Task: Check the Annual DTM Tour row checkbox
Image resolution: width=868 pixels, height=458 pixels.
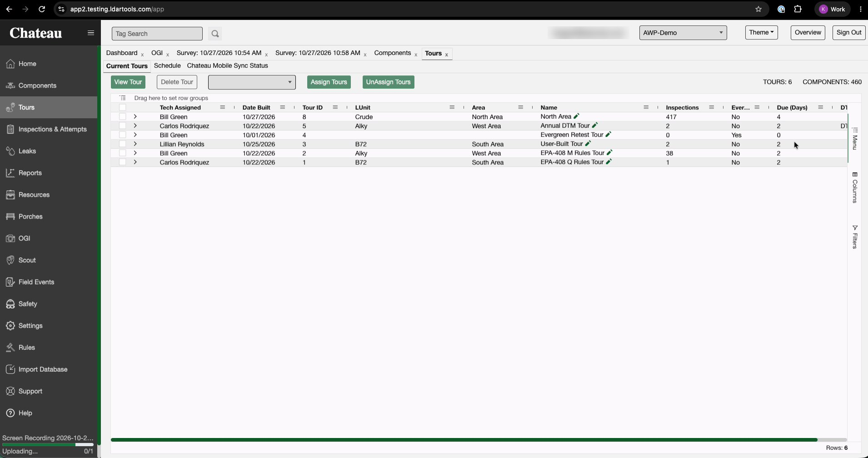Action: 123,126
